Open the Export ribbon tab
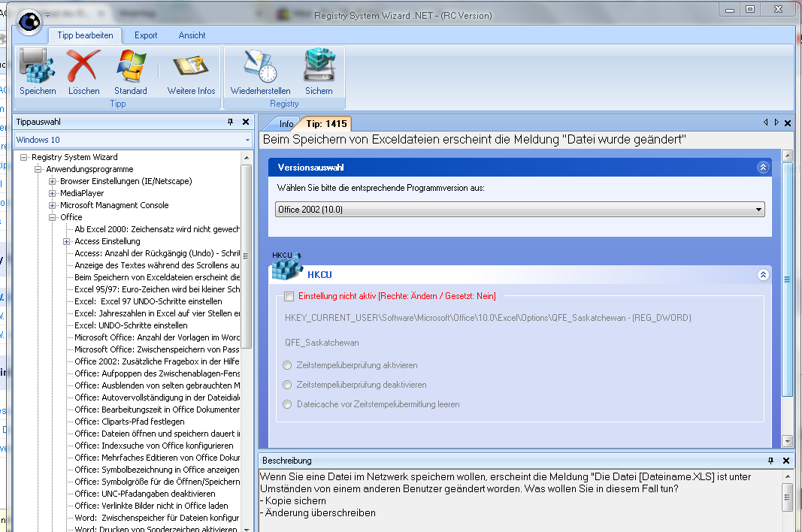Viewport: 802px width, 532px height. [146, 35]
